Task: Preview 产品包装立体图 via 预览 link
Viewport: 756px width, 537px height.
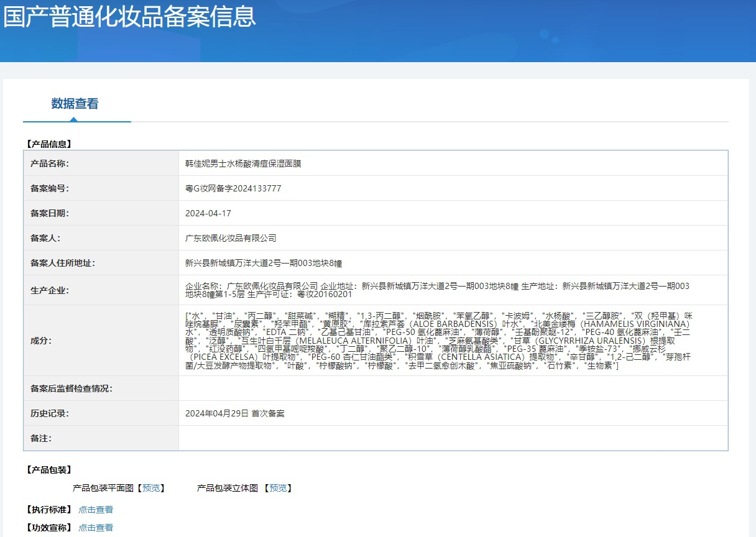Action: 278,488
